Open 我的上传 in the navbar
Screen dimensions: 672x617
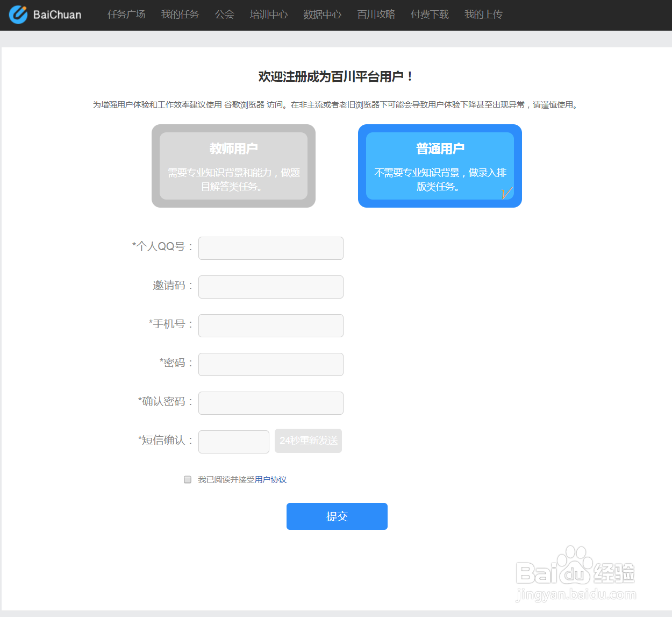[483, 15]
